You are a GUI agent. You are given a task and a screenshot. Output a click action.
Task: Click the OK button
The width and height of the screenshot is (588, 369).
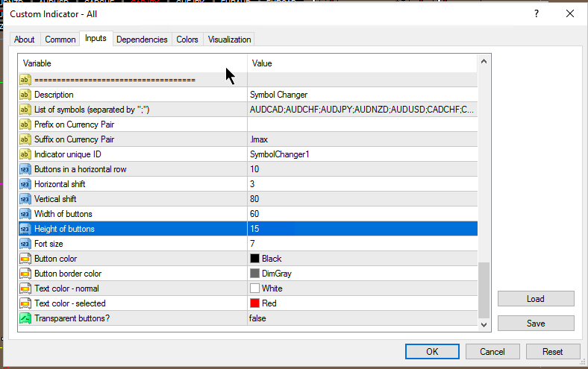[432, 351]
